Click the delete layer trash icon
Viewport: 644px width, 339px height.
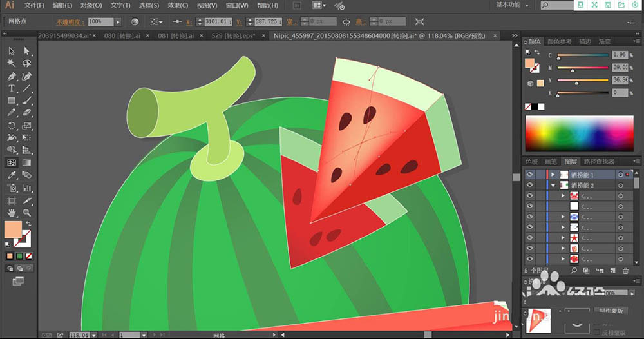[625, 271]
